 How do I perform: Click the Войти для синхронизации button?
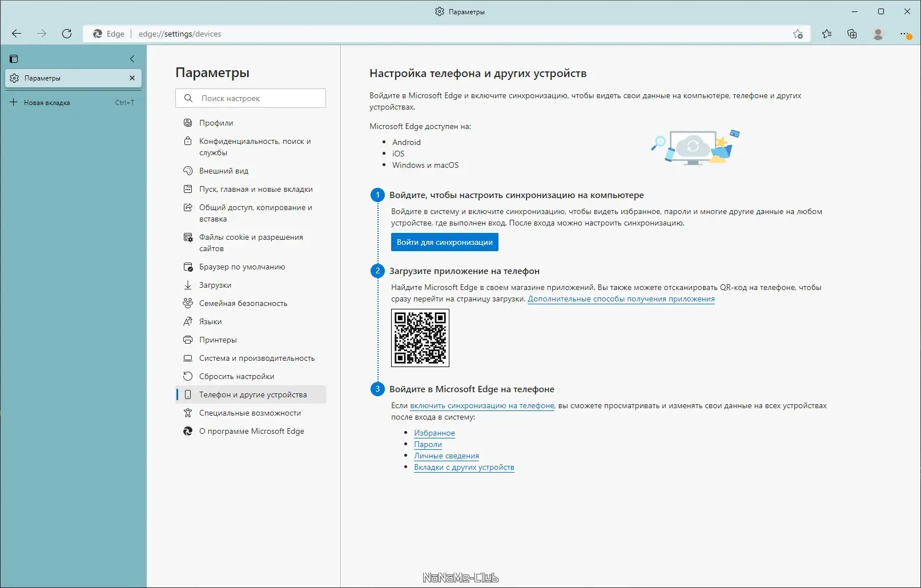pos(445,242)
